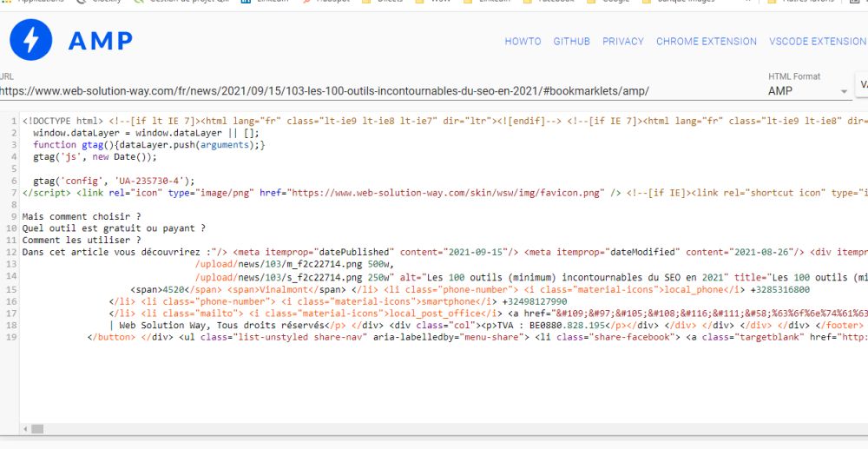Click 'Dans cet article vous découvrirez' text

114,252
